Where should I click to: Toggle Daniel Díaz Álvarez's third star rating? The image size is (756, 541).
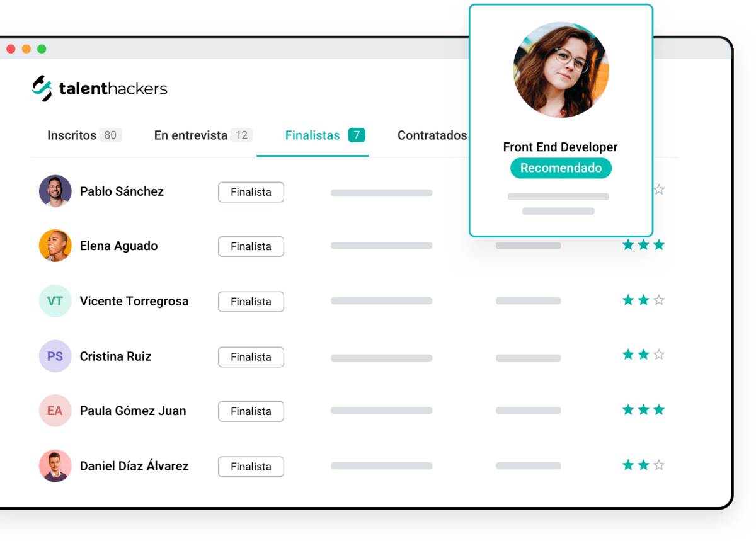658,465
